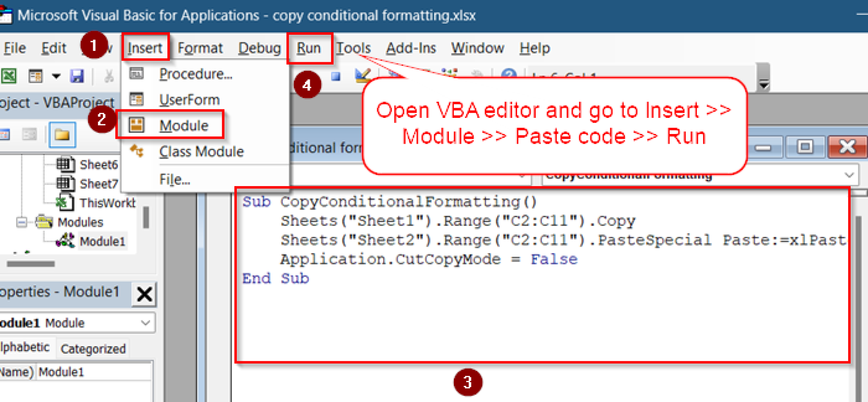Click the Name property field containing Module1

(x=94, y=372)
